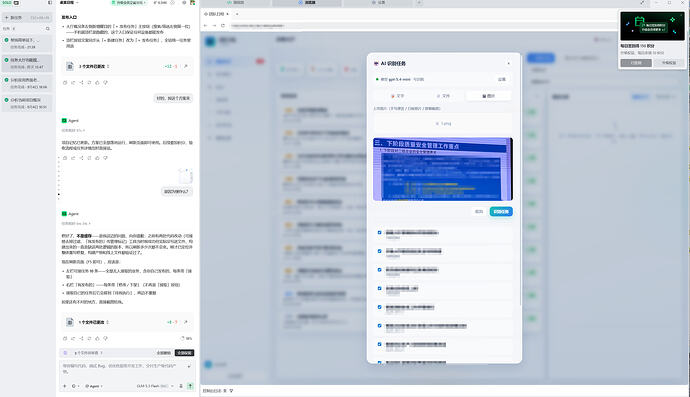Viewport: 690px width, 397px height.
Task: Open popped-out diff arrow on 3-files-changed card
Action: pyautogui.click(x=186, y=66)
